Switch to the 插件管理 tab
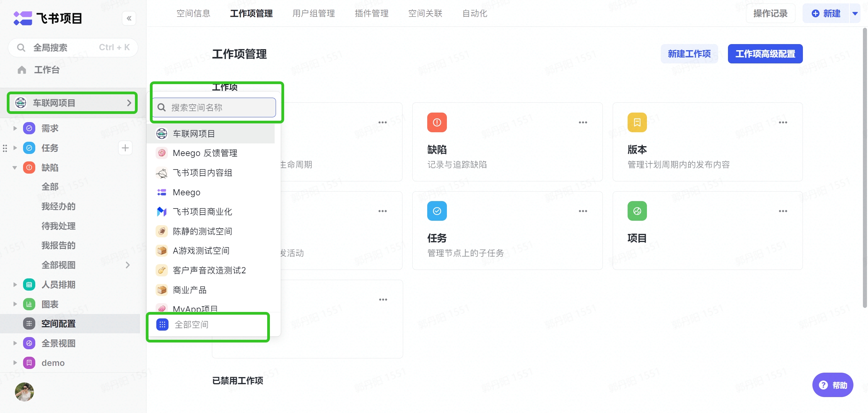The width and height of the screenshot is (868, 413). point(372,14)
